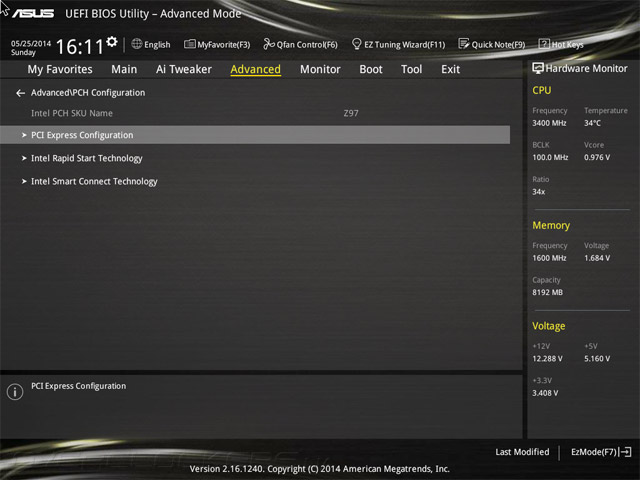This screenshot has height=480, width=640.
Task: Launch Qfan Control(F6)
Action: click(307, 44)
